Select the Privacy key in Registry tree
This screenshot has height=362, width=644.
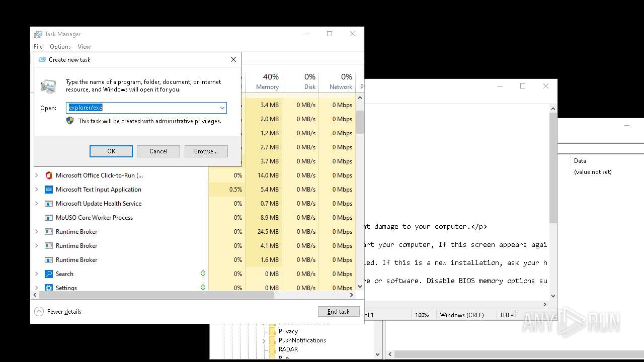(288, 331)
